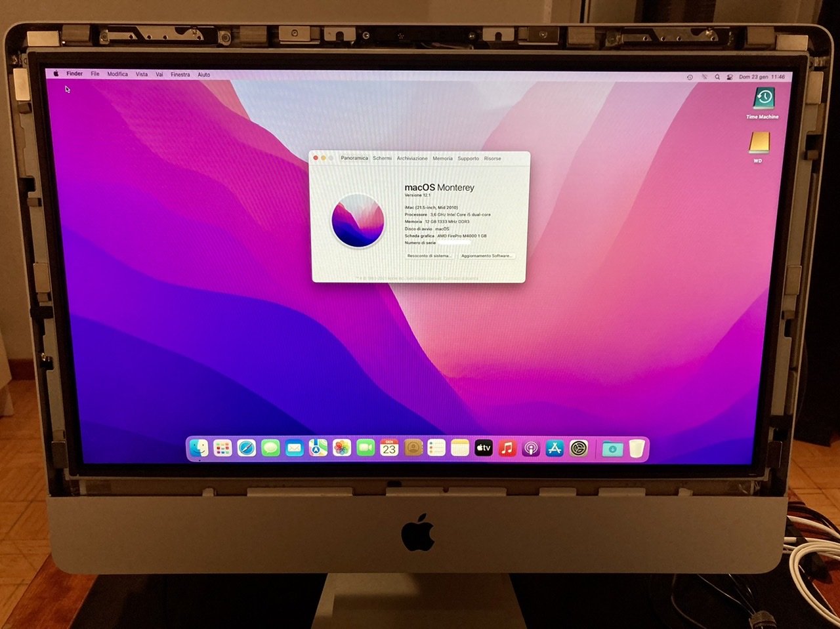Click the Wi-Fi off status icon

coord(704,77)
